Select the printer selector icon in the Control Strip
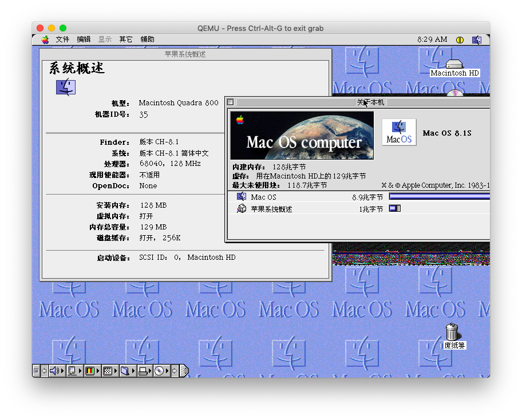The width and height of the screenshot is (522, 420). point(142,371)
